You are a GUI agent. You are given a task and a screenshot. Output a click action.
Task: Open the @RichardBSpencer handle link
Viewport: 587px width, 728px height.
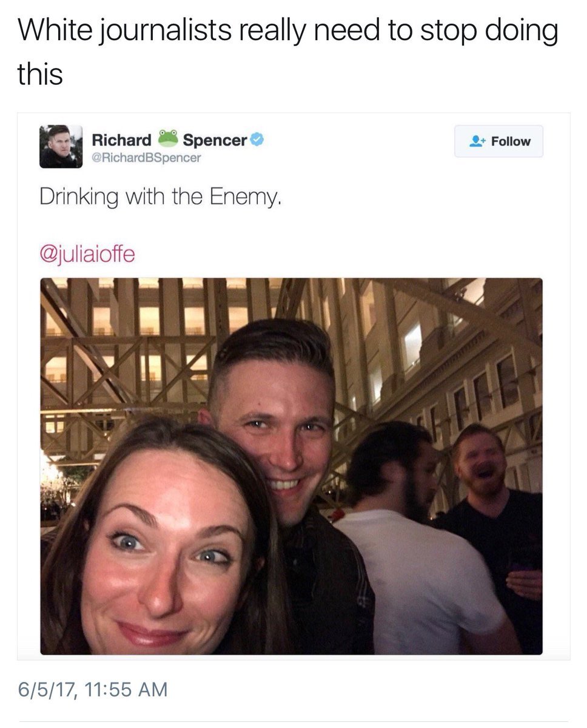tap(146, 158)
